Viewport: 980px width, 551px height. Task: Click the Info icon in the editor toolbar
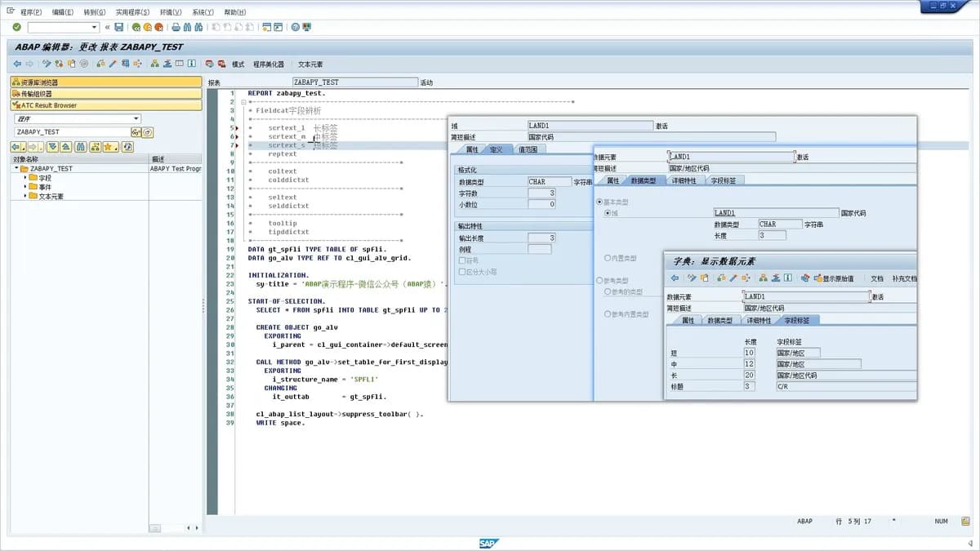point(191,64)
